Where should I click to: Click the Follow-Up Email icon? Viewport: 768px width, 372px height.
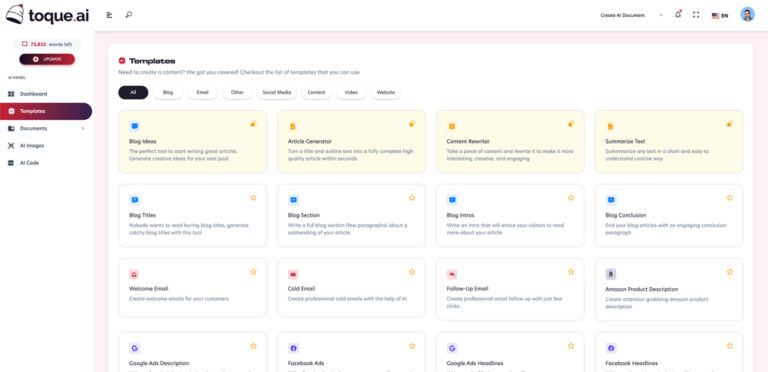point(452,274)
